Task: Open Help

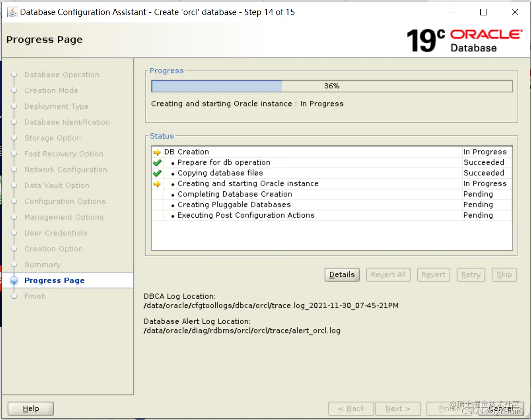Action: (31, 409)
